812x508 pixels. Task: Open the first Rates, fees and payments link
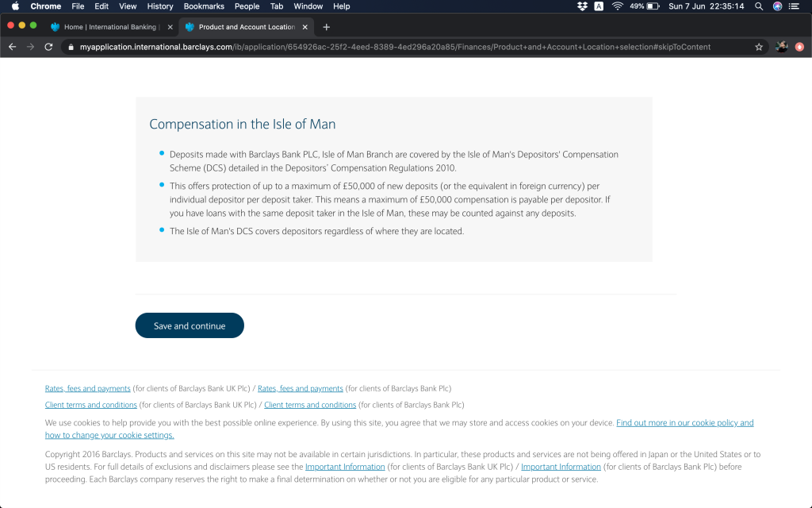point(87,389)
